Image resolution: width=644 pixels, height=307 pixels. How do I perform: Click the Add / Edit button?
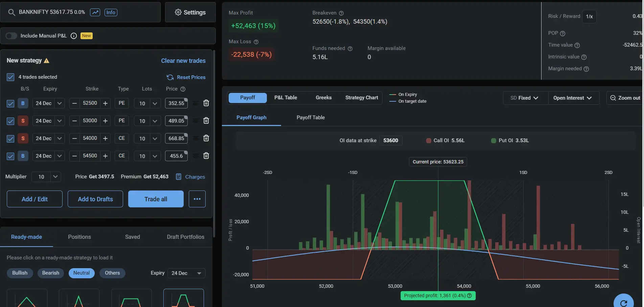tap(34, 199)
